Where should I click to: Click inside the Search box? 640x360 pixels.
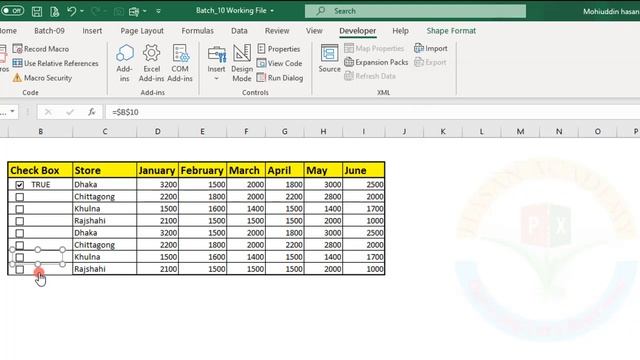(x=415, y=11)
